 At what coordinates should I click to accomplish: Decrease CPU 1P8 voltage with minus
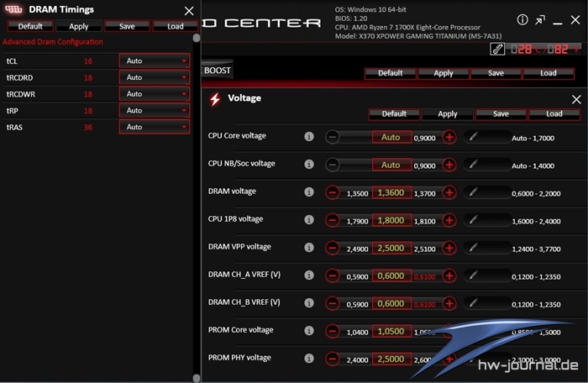[x=333, y=221]
